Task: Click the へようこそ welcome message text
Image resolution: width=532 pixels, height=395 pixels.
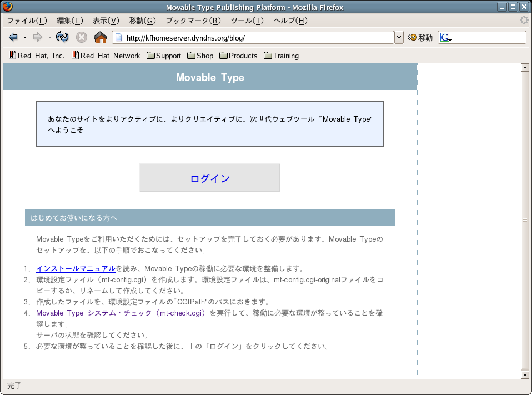Action: 66,130
